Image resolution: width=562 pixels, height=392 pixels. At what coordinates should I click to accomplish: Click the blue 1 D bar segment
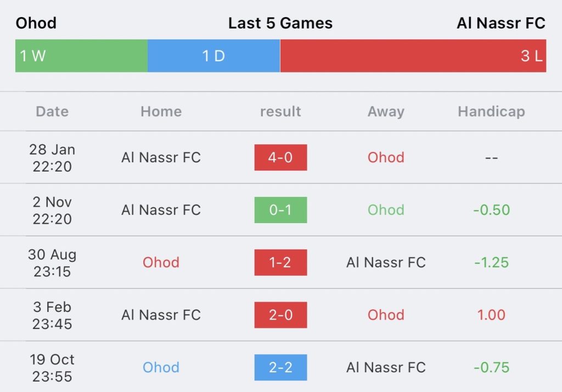[213, 56]
